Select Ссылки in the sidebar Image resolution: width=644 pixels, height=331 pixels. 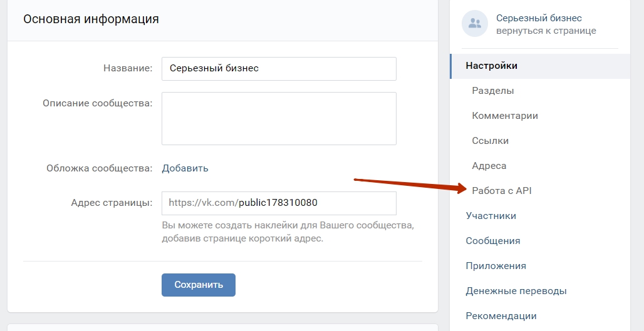click(x=490, y=141)
